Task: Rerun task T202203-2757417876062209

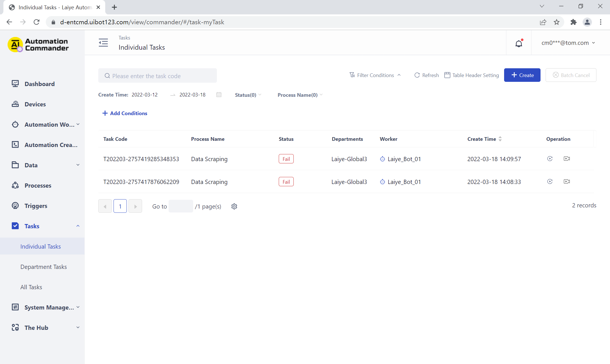Action: (x=550, y=181)
